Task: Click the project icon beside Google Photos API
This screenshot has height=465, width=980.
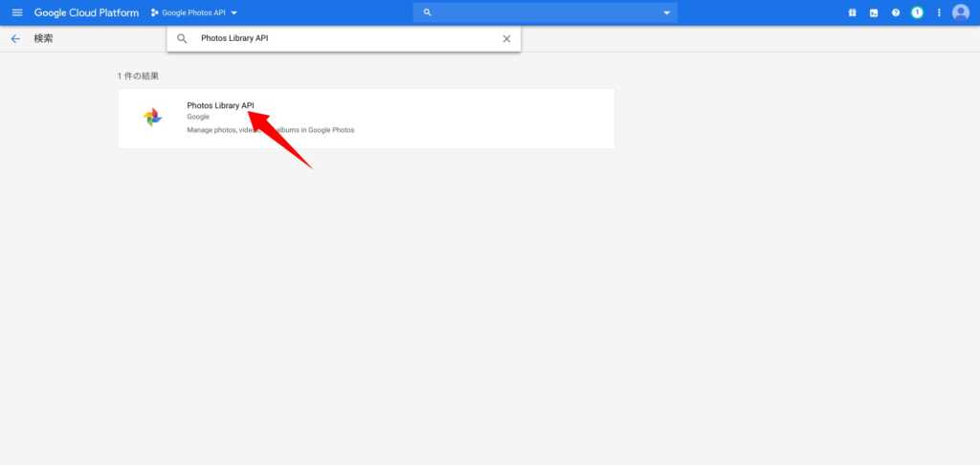Action: pos(155,12)
